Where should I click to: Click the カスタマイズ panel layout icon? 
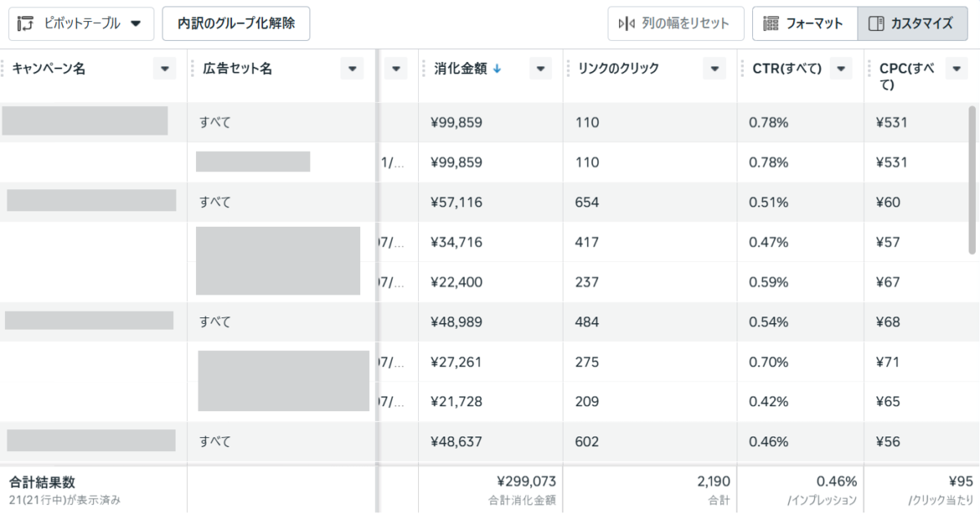[876, 24]
